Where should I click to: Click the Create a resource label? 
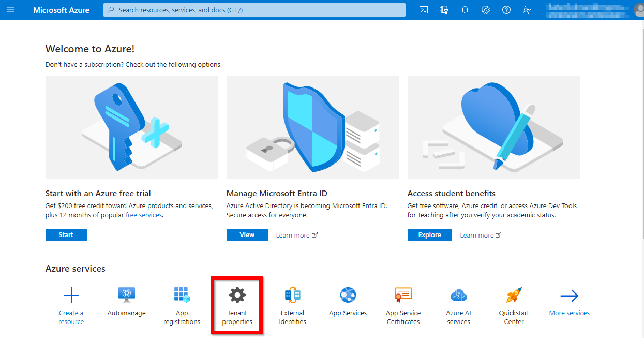71,317
